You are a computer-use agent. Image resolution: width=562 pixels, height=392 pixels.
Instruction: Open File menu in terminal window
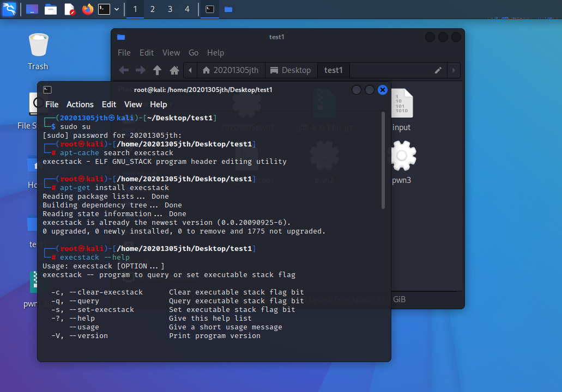pos(52,105)
